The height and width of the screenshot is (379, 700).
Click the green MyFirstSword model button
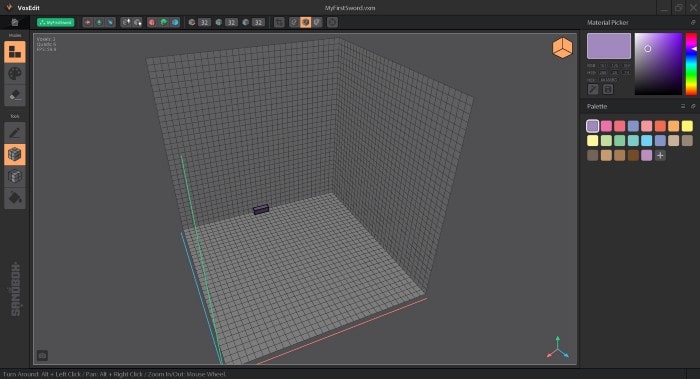55,22
